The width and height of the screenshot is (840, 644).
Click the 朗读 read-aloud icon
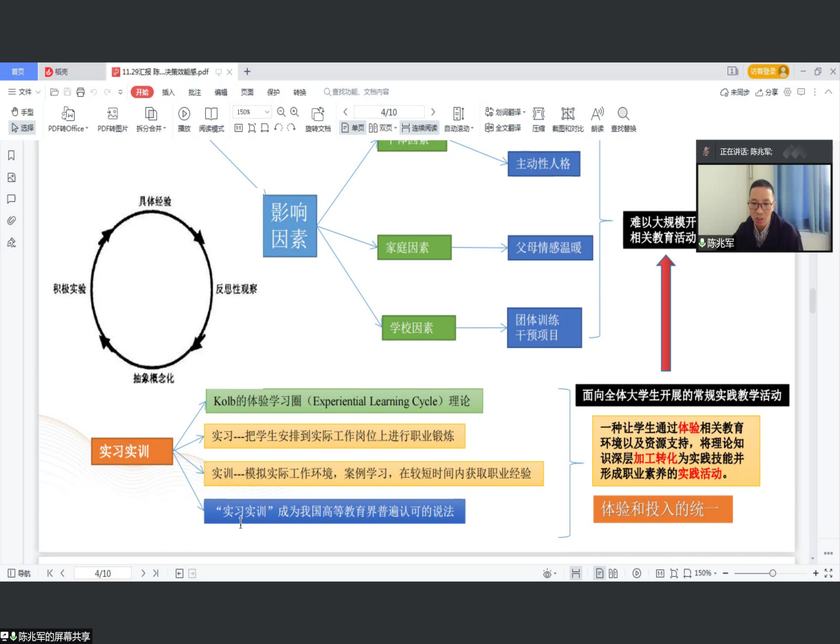coord(597,114)
